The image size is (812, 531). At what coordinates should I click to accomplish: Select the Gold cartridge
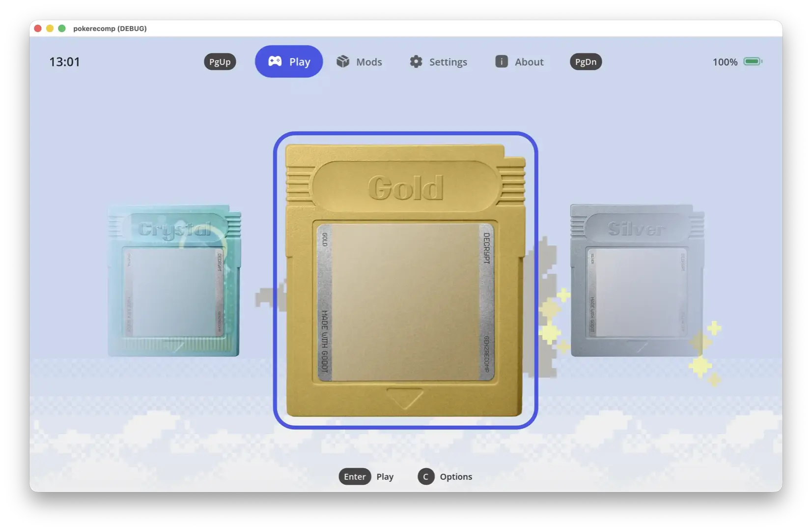pos(405,280)
